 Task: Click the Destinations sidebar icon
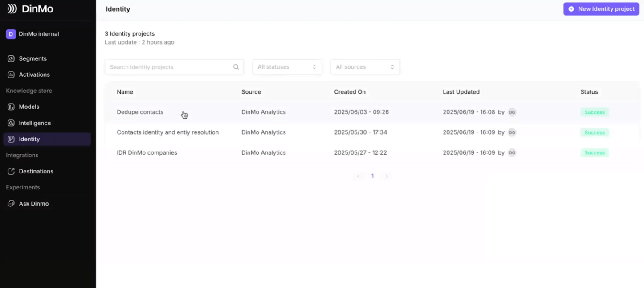point(11,171)
